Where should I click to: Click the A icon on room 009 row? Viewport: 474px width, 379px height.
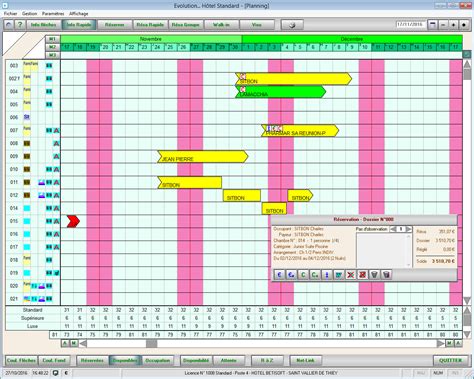pos(56,156)
